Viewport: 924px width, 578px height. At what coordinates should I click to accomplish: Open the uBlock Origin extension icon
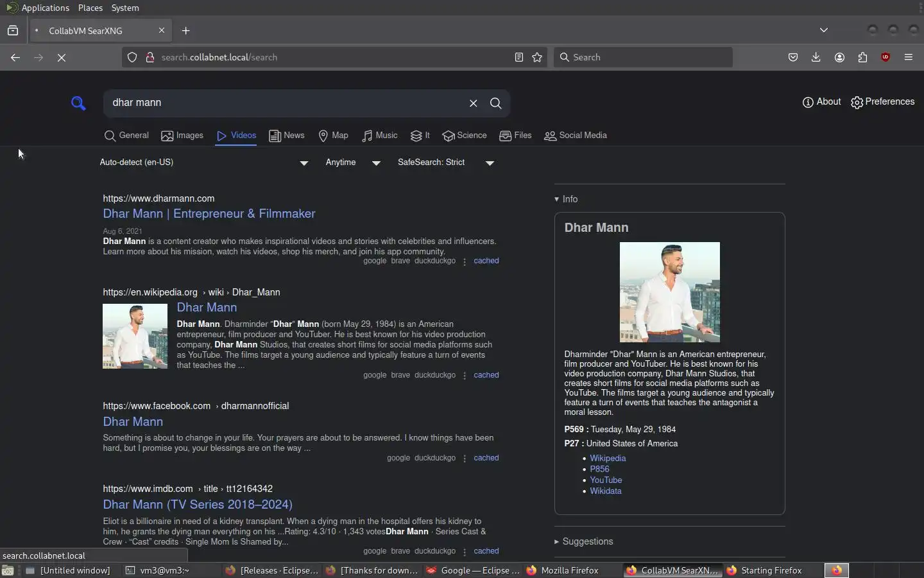pos(886,57)
